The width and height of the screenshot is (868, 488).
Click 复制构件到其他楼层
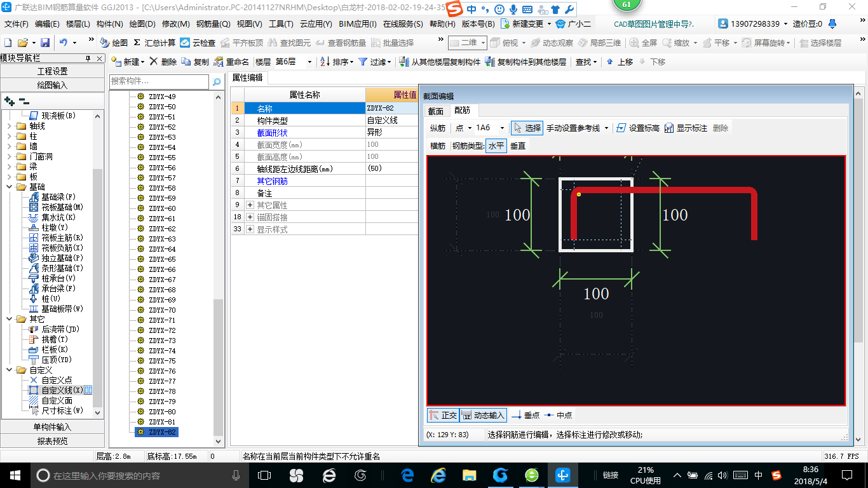(x=526, y=62)
